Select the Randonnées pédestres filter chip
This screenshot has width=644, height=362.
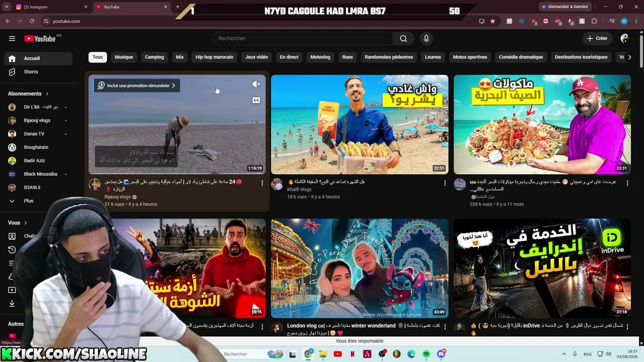pos(389,57)
